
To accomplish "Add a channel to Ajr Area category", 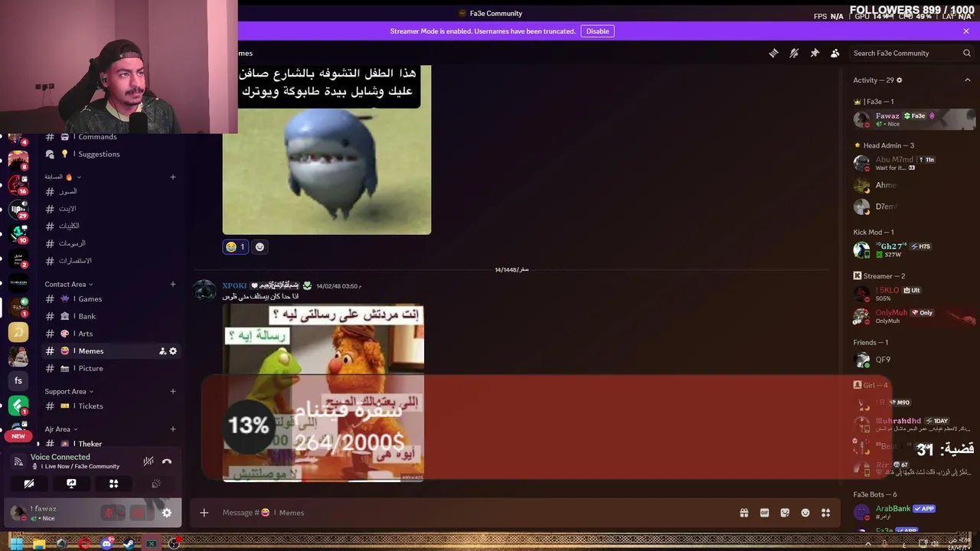I will tap(173, 429).
